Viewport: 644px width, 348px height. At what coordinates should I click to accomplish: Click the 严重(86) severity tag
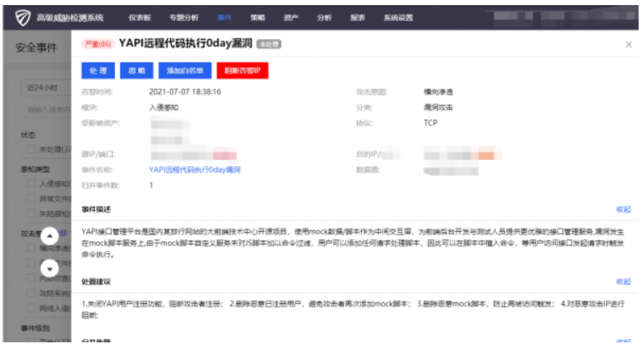pyautogui.click(x=97, y=44)
